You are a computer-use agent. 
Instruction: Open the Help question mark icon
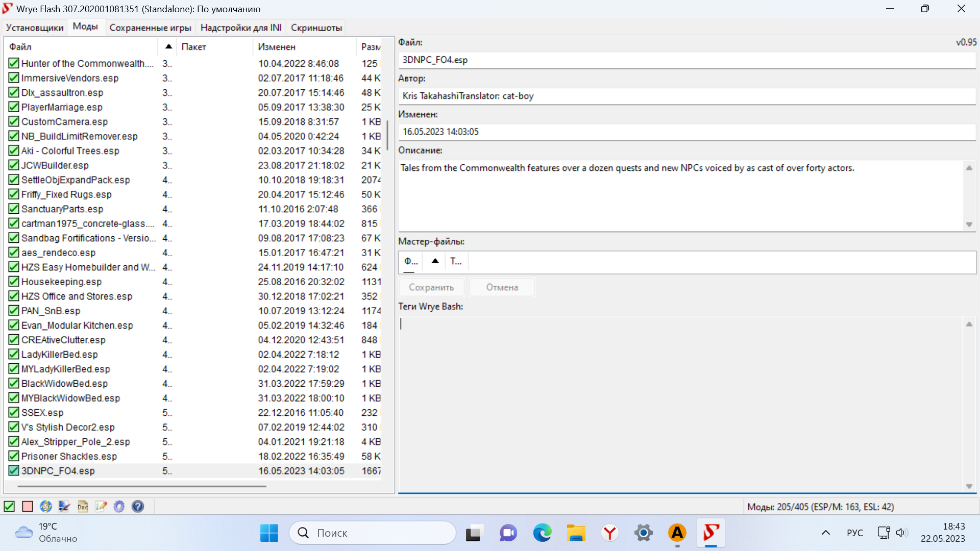pyautogui.click(x=138, y=507)
